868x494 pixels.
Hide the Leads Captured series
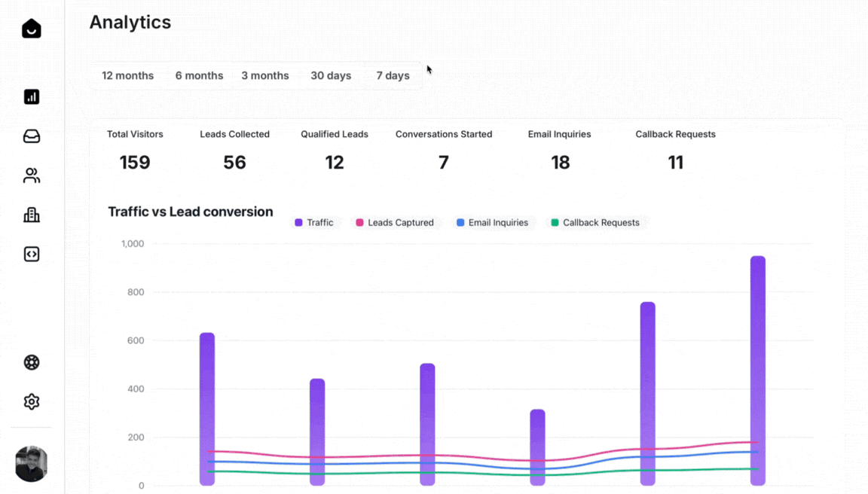[x=395, y=222]
